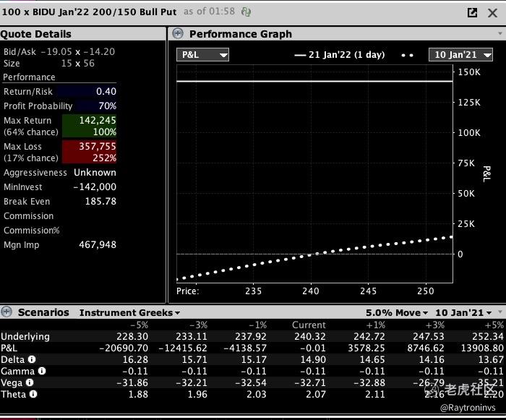Click the Break Even value 185.78

coord(100,202)
